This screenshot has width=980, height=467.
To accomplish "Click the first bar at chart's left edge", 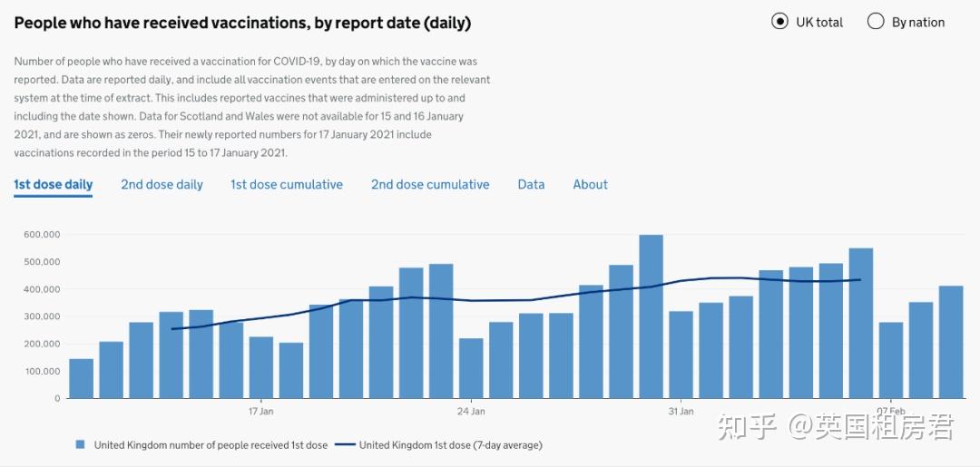I will pos(82,378).
